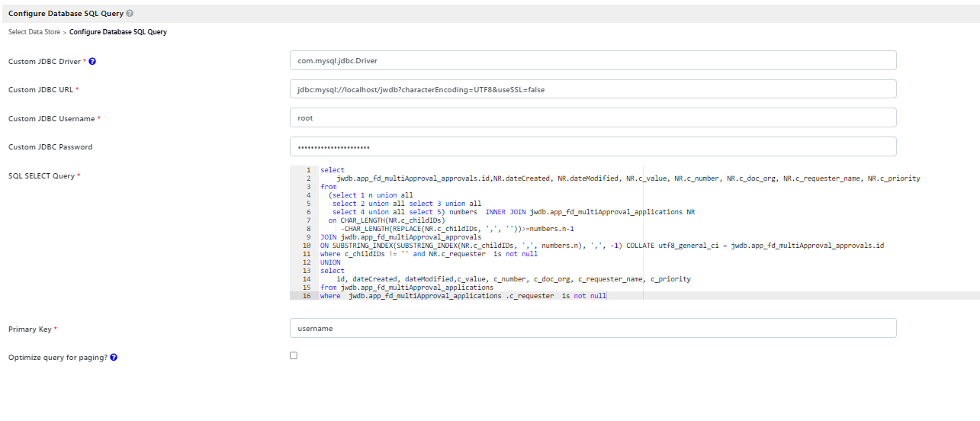
Task: Focus the Custom JDBC Driver input field
Action: (x=593, y=60)
